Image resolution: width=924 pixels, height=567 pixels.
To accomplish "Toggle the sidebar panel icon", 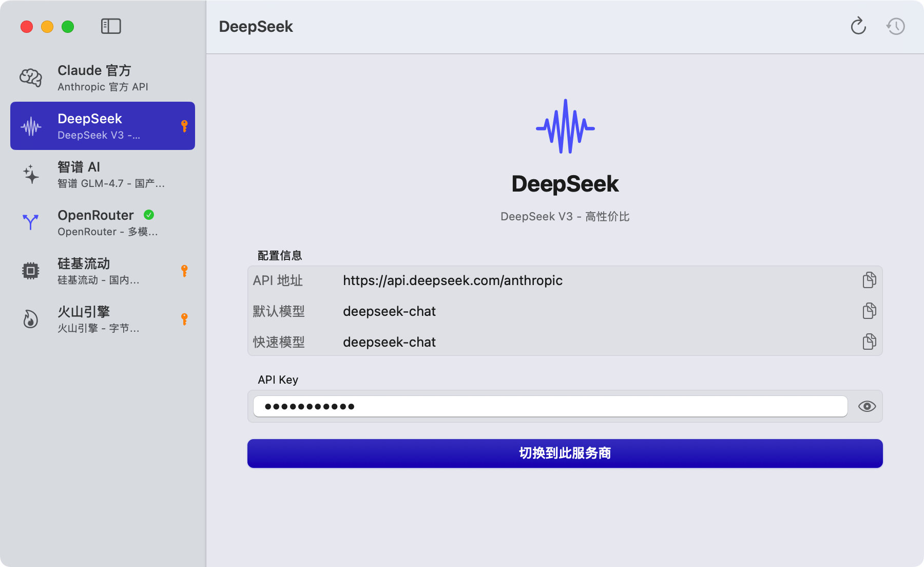I will [x=111, y=26].
